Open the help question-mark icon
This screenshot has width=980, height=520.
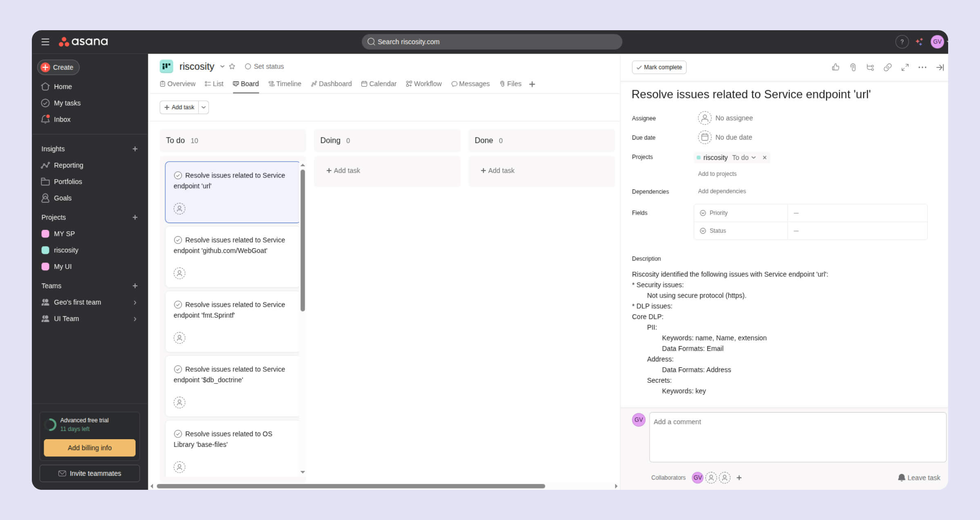click(902, 42)
